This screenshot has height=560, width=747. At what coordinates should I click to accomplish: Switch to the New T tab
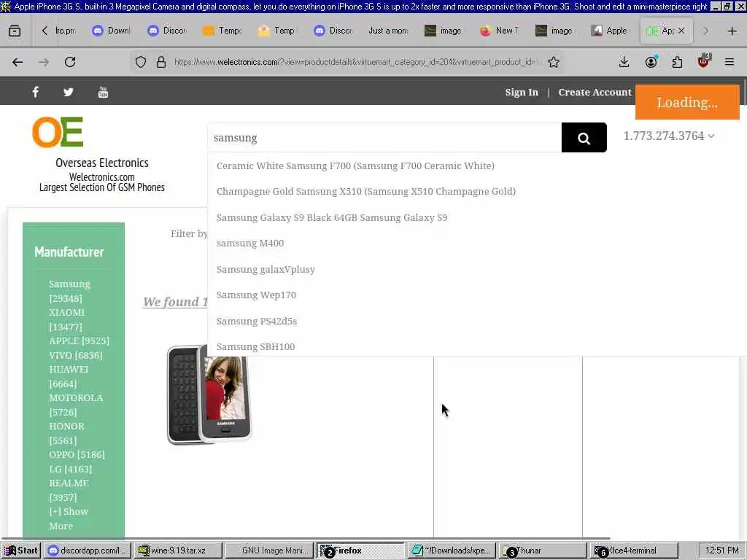click(x=499, y=31)
